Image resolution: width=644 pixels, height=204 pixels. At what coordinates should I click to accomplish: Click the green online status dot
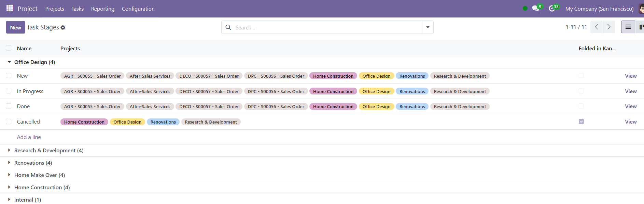pos(525,9)
